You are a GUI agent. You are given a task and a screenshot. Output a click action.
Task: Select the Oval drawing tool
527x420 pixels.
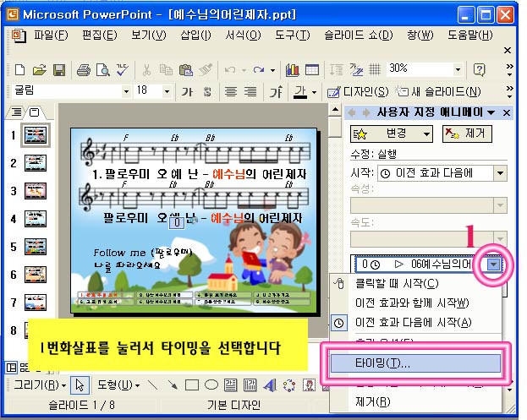pos(211,385)
